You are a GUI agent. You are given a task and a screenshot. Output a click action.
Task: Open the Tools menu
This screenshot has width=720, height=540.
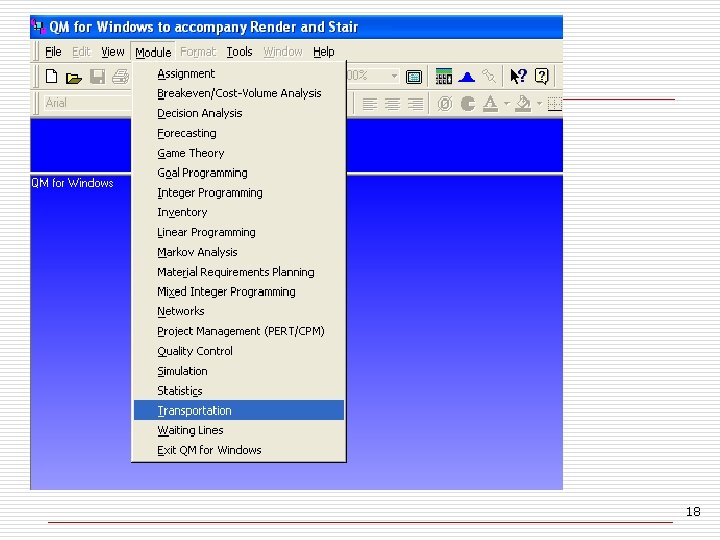pyautogui.click(x=239, y=52)
